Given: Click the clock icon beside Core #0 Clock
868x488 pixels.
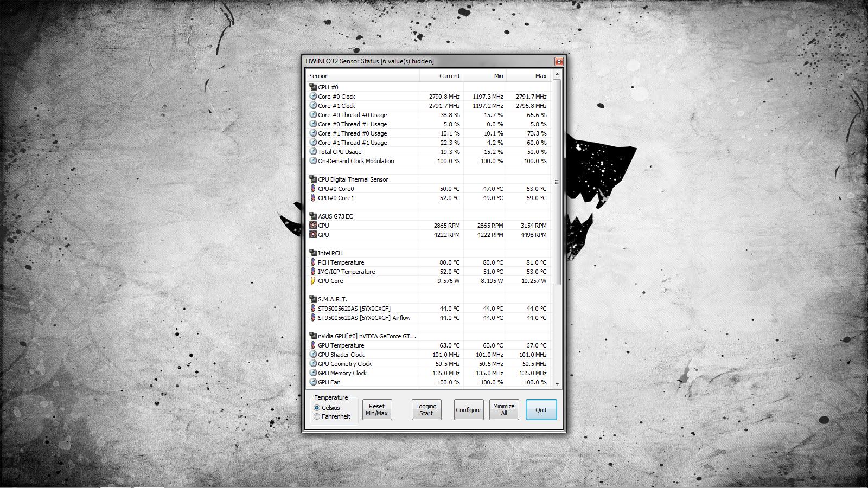Looking at the screenshot, I should [x=313, y=97].
